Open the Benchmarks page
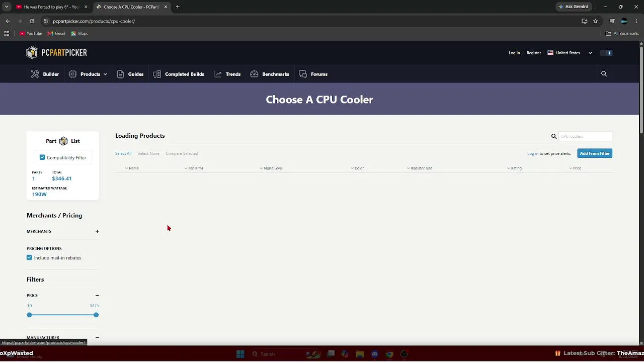Viewport: 644px width, 362px height. 270,74
